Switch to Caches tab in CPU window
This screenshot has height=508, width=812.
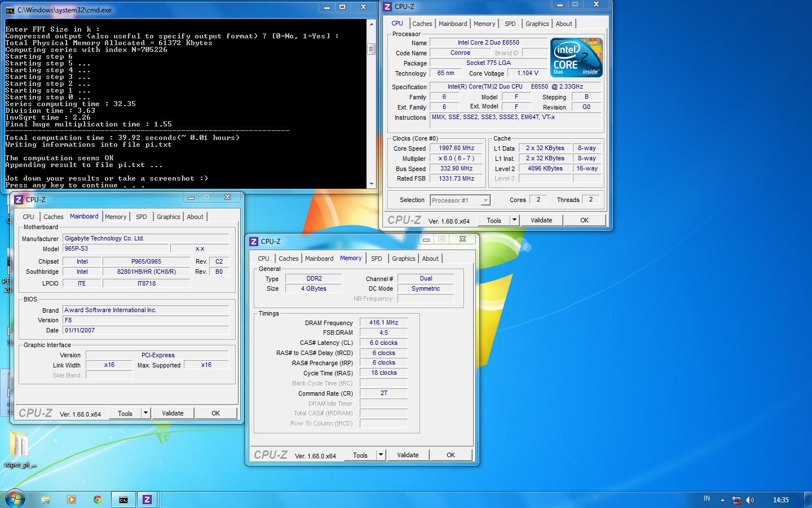422,24
